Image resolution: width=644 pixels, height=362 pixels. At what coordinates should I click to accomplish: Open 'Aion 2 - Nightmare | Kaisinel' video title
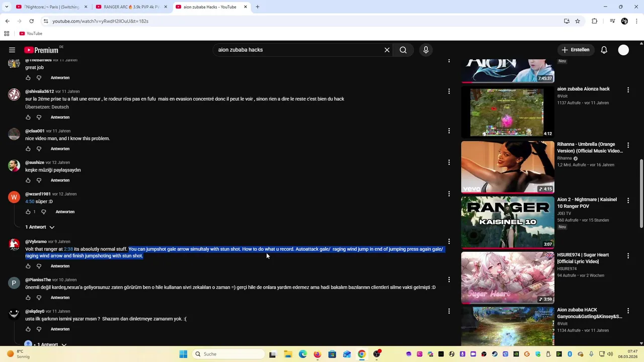pyautogui.click(x=587, y=203)
